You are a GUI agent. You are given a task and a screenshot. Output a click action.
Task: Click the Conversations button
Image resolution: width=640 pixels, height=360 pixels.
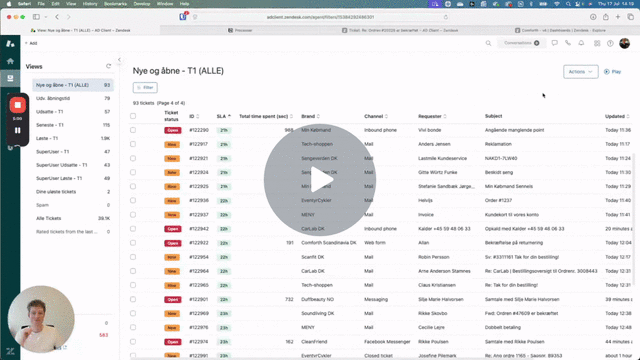click(521, 43)
